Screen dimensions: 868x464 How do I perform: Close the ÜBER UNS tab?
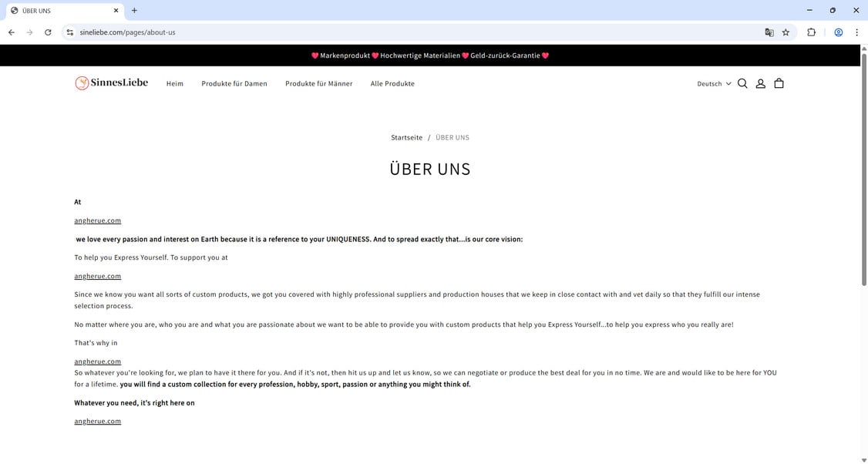coord(116,11)
